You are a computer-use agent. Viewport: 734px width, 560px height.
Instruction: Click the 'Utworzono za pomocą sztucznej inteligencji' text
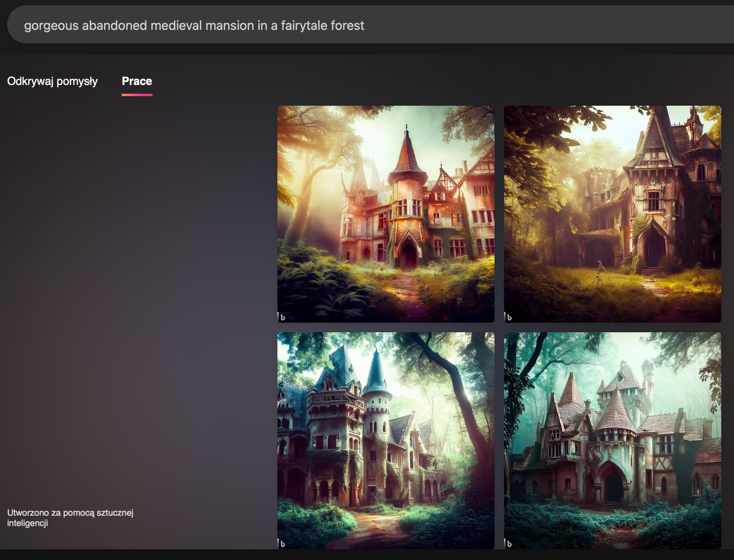70,518
